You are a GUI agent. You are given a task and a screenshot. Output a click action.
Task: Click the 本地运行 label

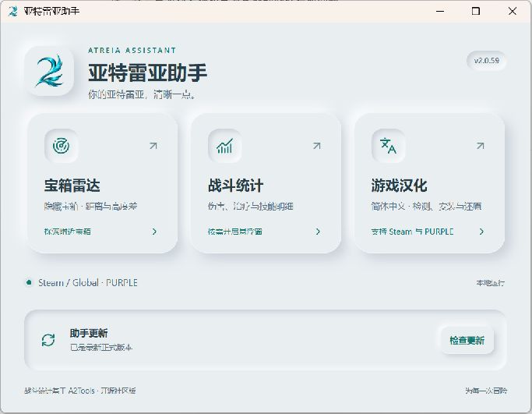(490, 282)
